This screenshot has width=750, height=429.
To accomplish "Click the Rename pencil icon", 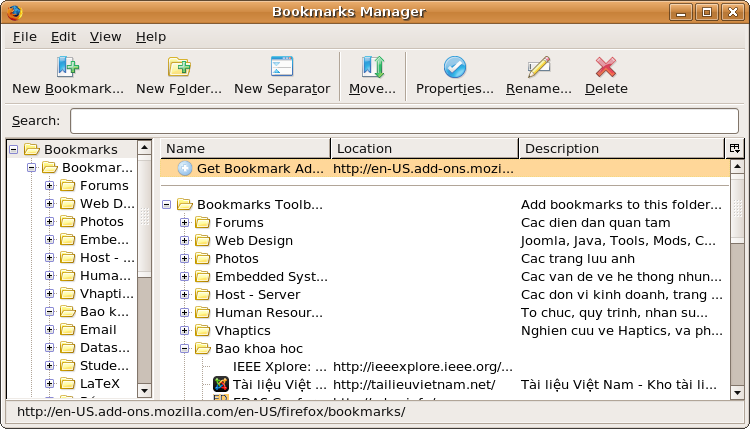I will [x=539, y=67].
